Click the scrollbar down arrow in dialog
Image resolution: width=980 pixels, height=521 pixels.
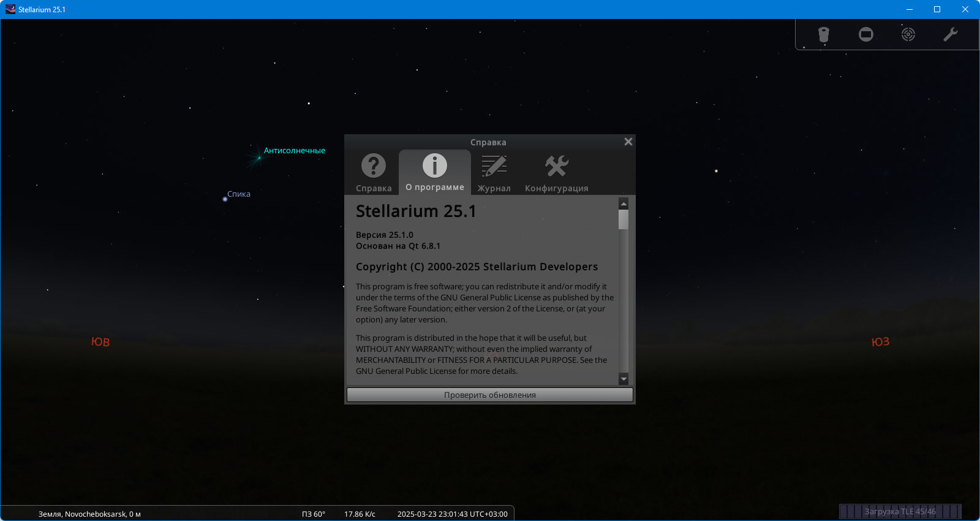624,379
